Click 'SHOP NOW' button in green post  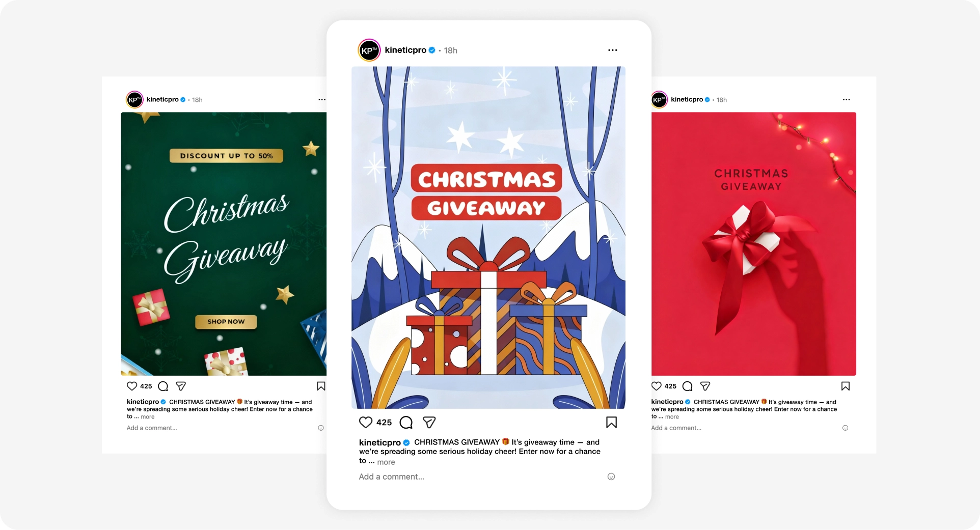[x=226, y=322]
